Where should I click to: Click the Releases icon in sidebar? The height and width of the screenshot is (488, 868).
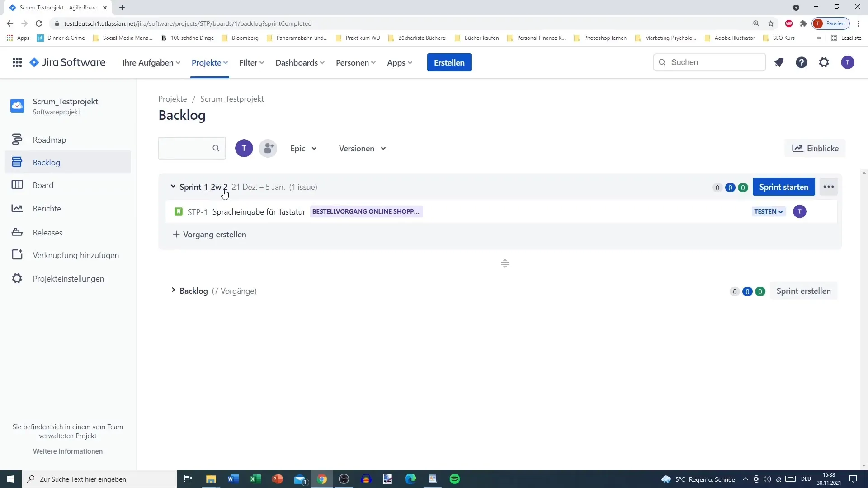click(x=17, y=232)
